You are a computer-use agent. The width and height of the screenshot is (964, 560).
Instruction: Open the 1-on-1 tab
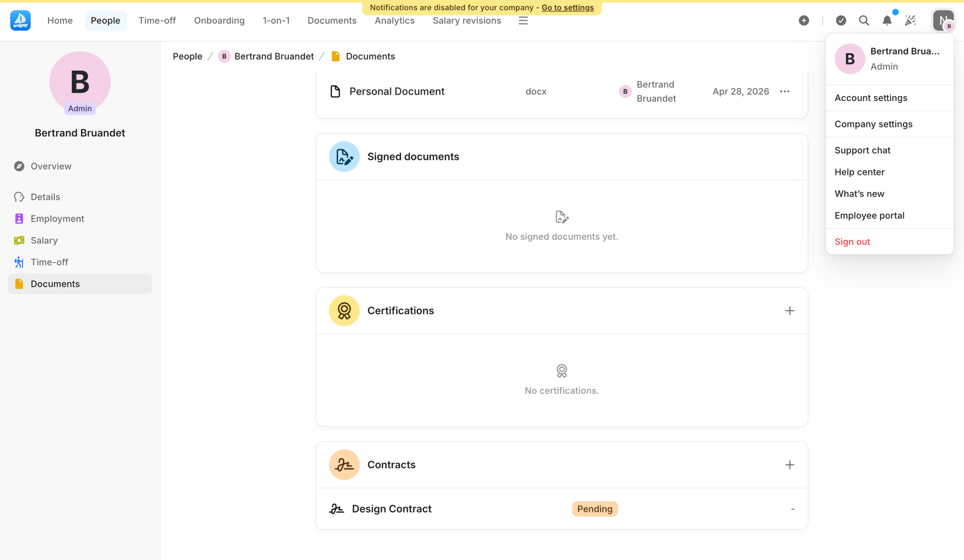click(x=276, y=20)
